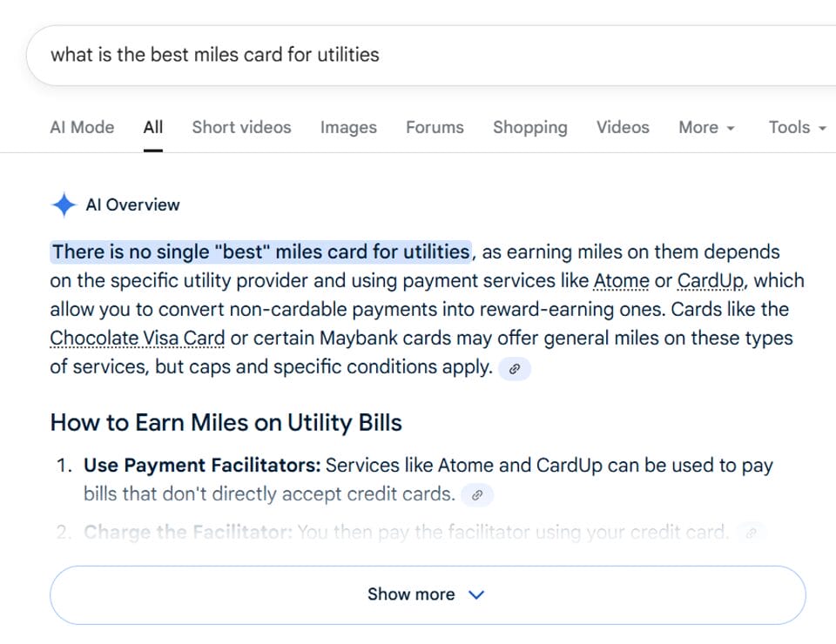This screenshot has height=644, width=836.
Task: Go to the Forums tab
Action: click(x=435, y=128)
